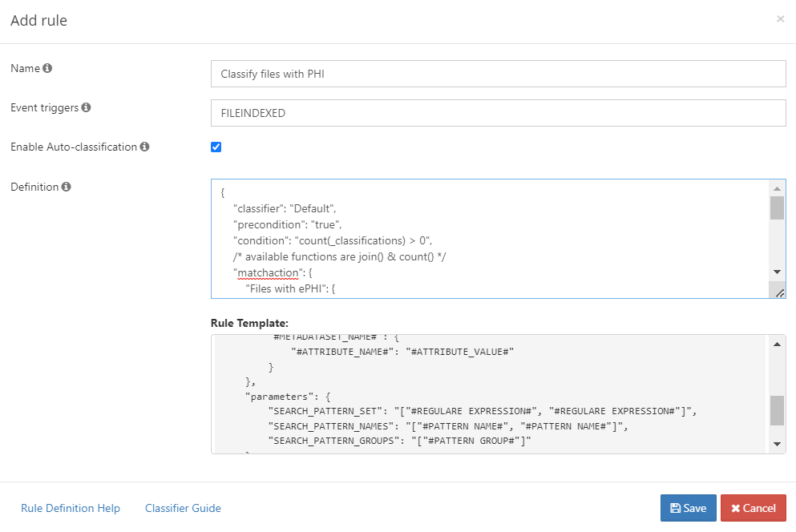Click the Enable Auto-classification info icon

coord(144,147)
